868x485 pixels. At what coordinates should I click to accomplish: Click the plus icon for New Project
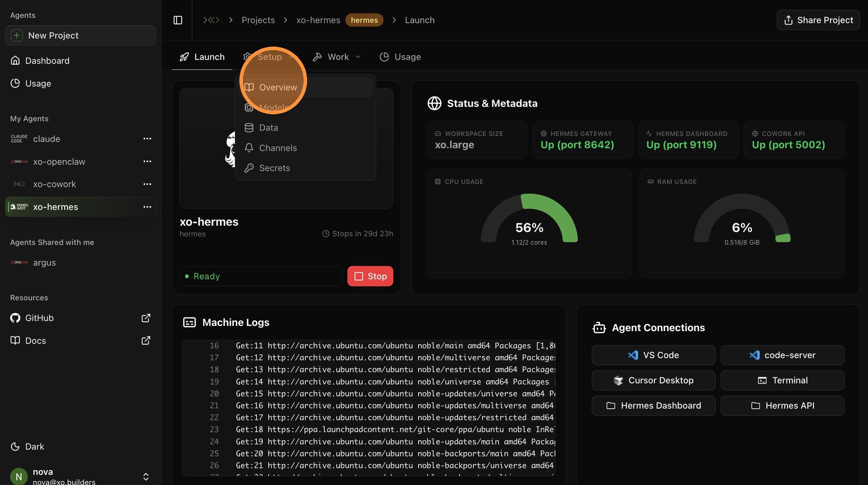16,35
